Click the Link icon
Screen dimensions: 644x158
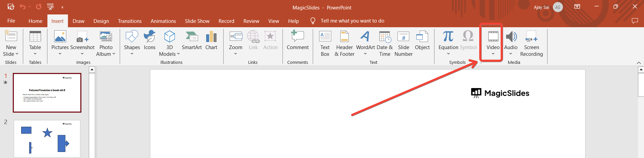(253, 36)
